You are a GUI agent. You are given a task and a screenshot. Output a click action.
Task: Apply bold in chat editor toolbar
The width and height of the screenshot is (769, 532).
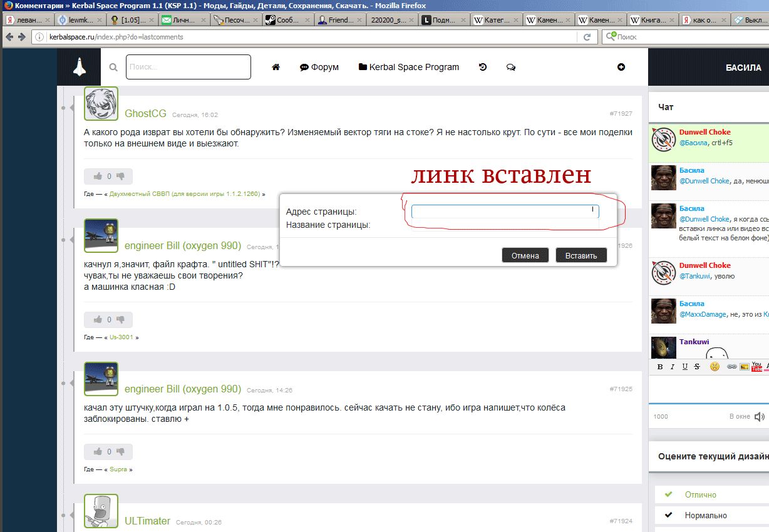point(660,366)
